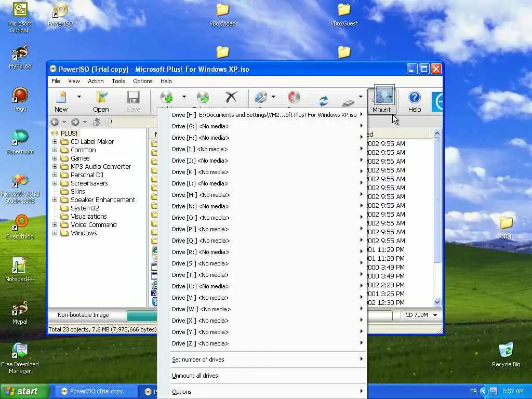The image size is (532, 399).
Task: Open the Supermium desktop icon
Action: pos(20,142)
